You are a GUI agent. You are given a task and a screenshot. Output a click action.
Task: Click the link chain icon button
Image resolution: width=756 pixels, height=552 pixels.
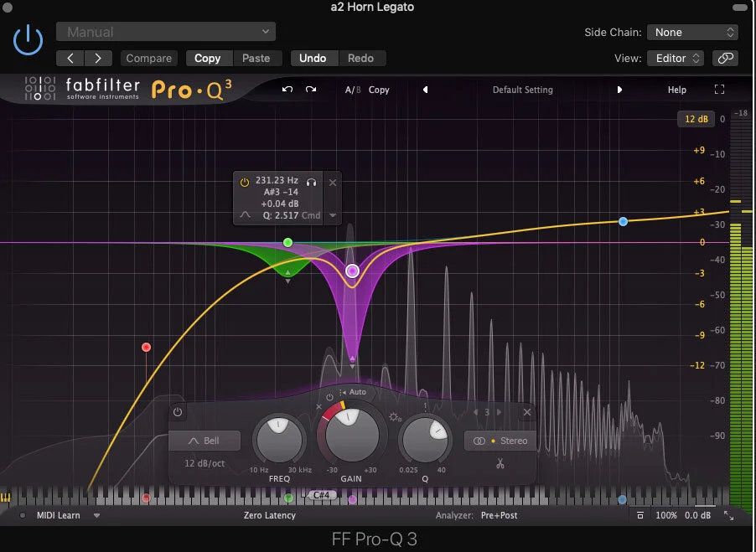click(725, 59)
